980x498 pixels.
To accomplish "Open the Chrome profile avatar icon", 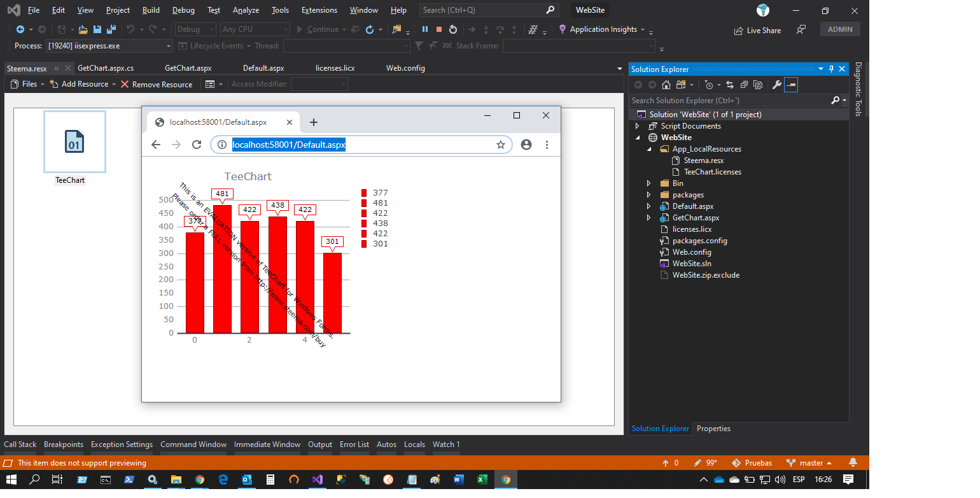I will 526,145.
